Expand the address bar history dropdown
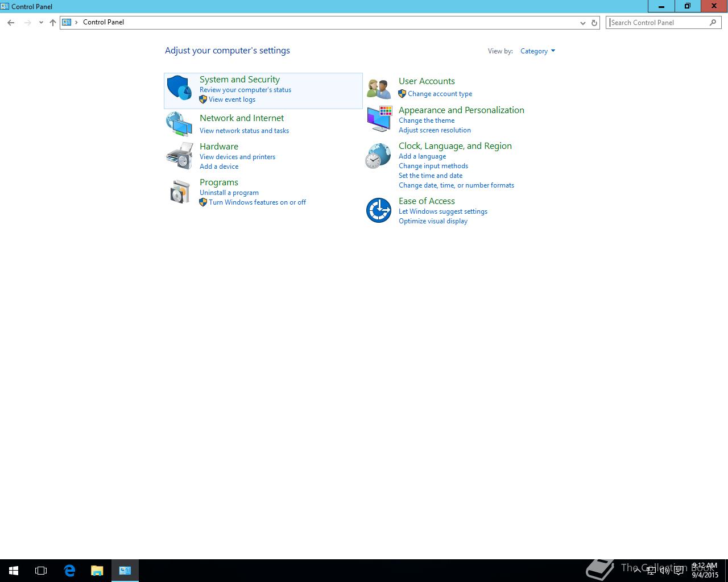Viewport: 728px width, 582px height. click(582, 23)
